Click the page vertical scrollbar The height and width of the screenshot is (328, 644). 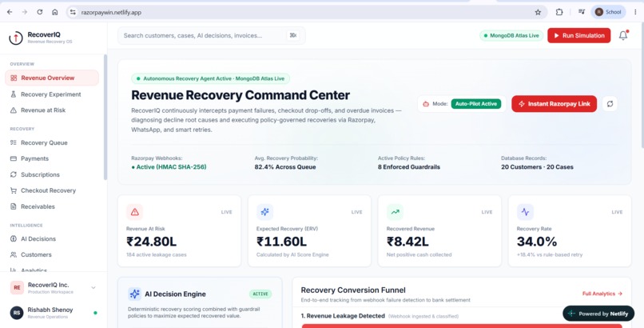point(642,86)
